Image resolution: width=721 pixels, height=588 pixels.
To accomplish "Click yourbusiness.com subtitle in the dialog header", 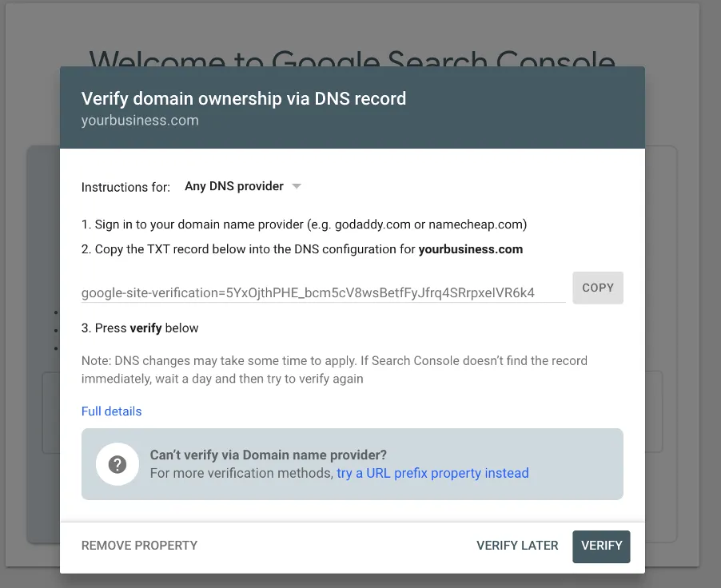I will (x=140, y=121).
